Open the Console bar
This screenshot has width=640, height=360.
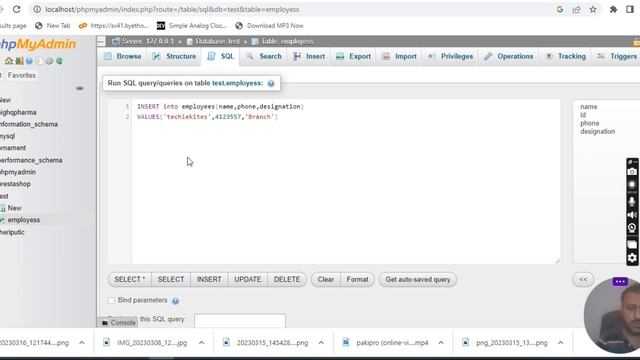tap(118, 322)
